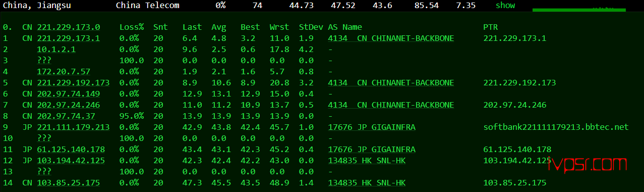Open IP link 221.229.173.1 at hop 1

click(x=69, y=38)
